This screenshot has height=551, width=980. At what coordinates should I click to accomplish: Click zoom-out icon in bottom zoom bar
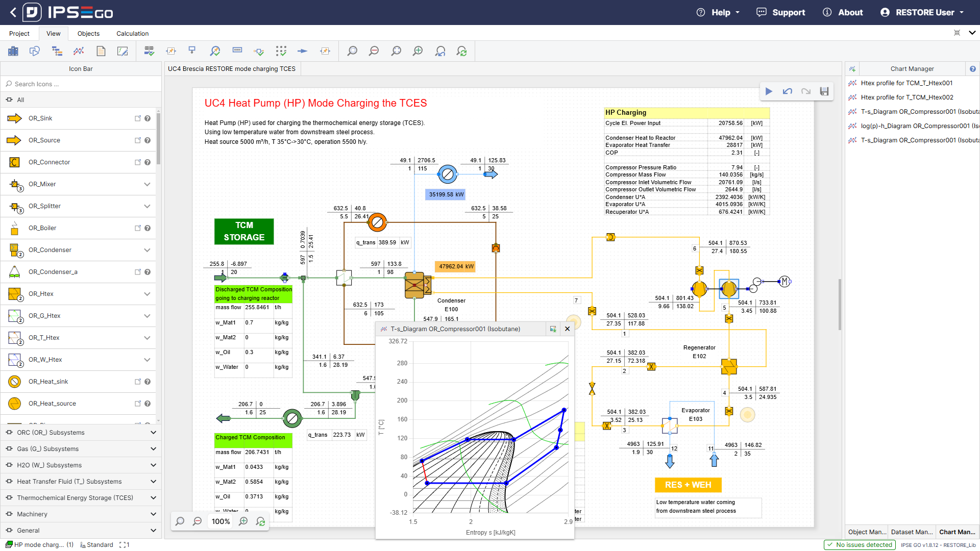pyautogui.click(x=198, y=521)
